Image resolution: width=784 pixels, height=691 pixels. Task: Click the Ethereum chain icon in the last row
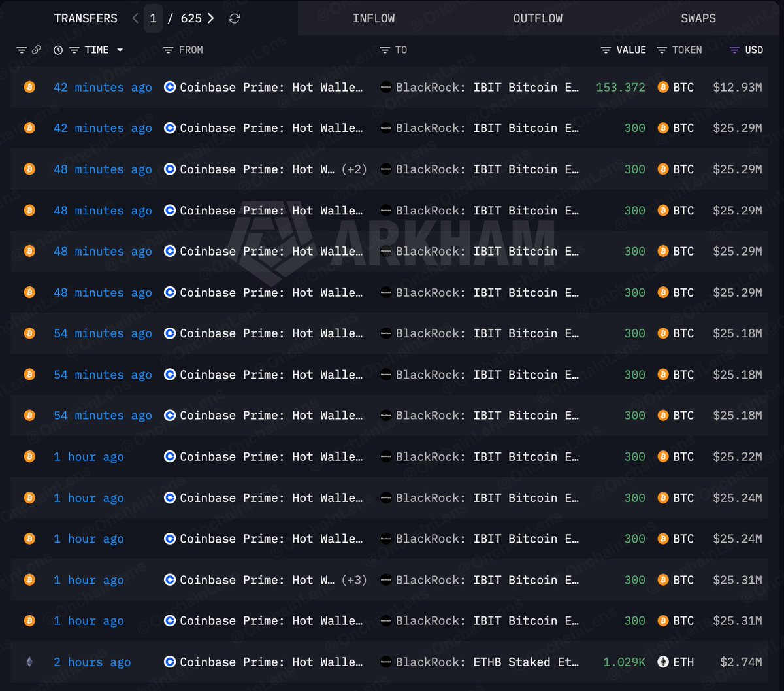29,662
